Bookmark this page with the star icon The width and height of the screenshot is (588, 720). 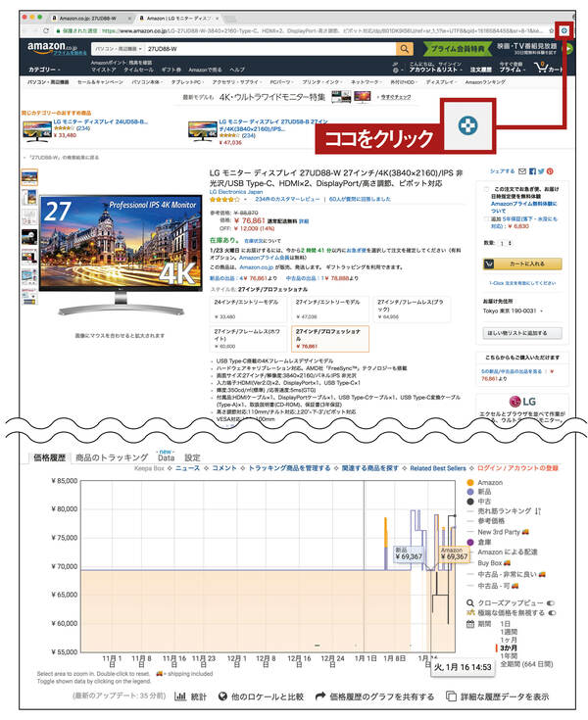[551, 30]
